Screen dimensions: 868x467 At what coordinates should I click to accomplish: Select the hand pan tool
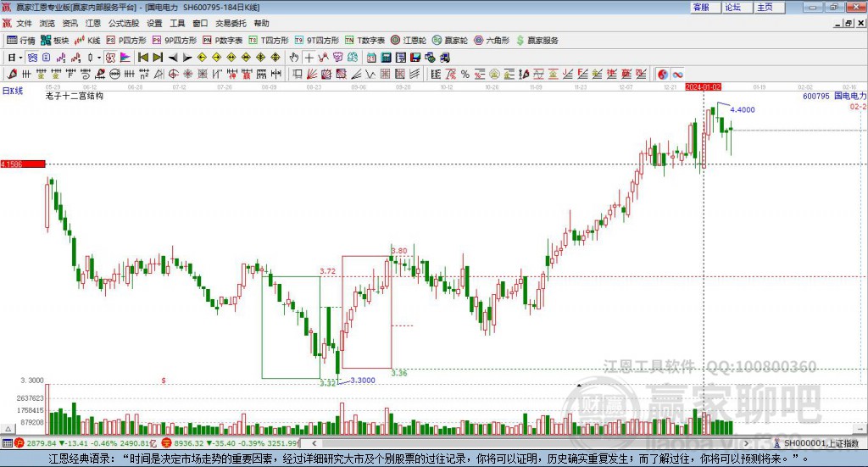click(x=293, y=58)
